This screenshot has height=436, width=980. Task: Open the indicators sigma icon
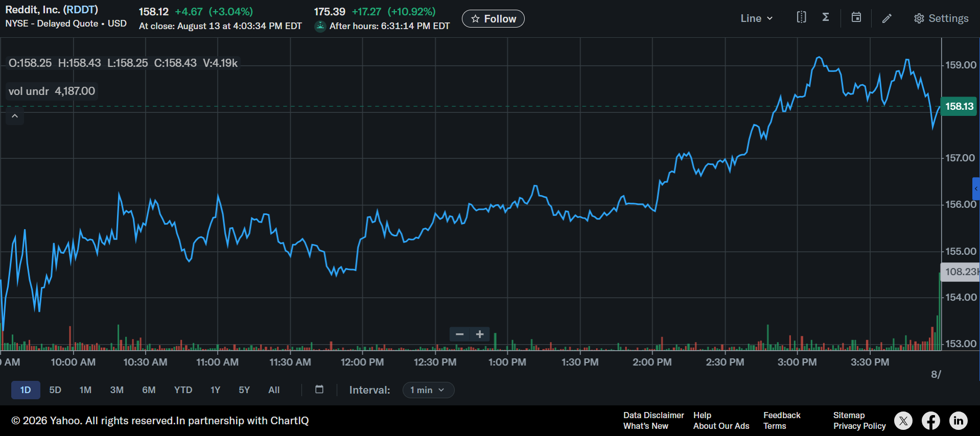[x=826, y=17]
